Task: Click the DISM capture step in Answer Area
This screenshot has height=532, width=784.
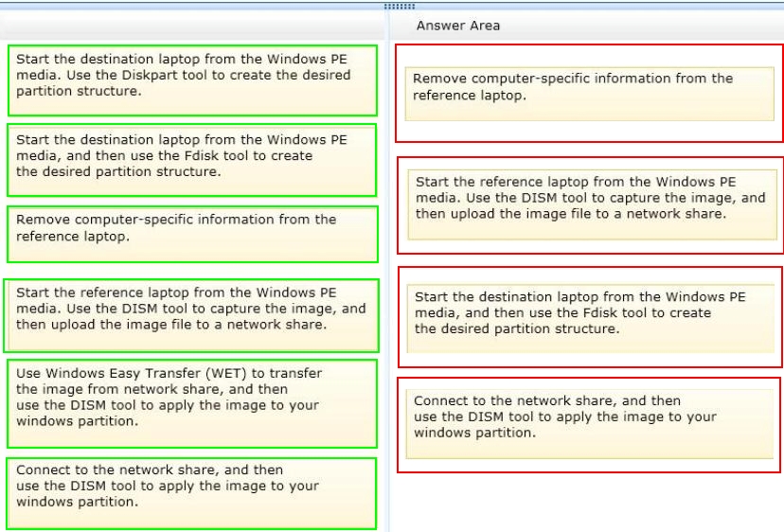Action: 593,204
